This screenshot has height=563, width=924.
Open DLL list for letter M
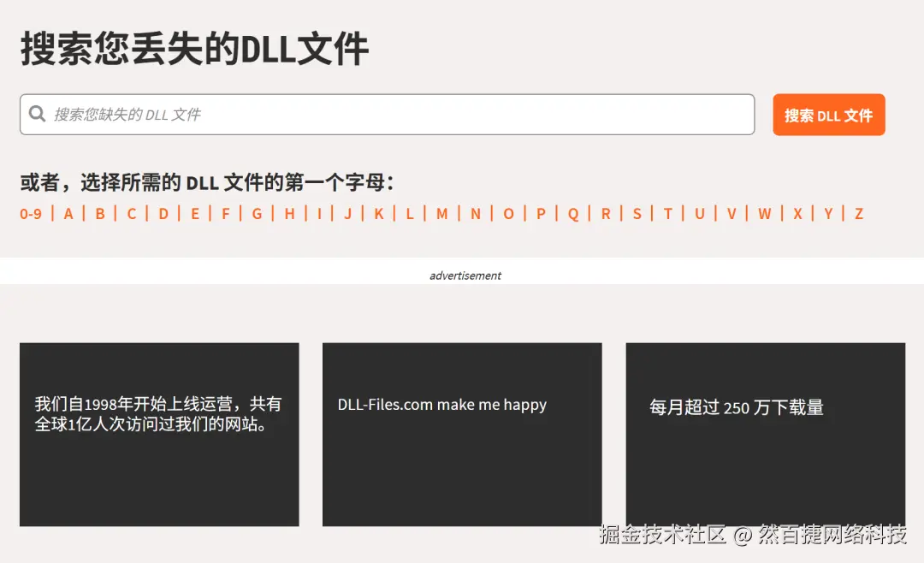click(441, 214)
